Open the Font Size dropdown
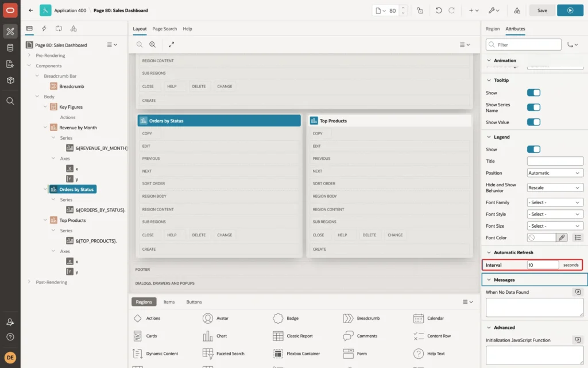 [x=555, y=226]
